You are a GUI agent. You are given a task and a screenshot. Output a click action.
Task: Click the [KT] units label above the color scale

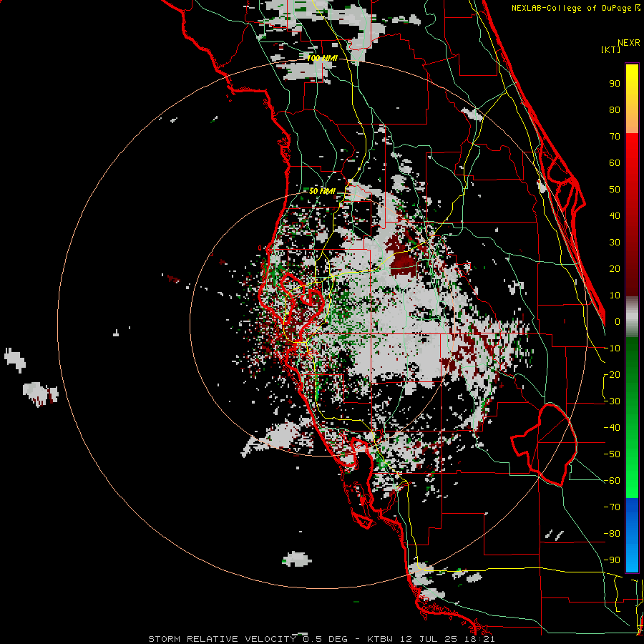(611, 49)
